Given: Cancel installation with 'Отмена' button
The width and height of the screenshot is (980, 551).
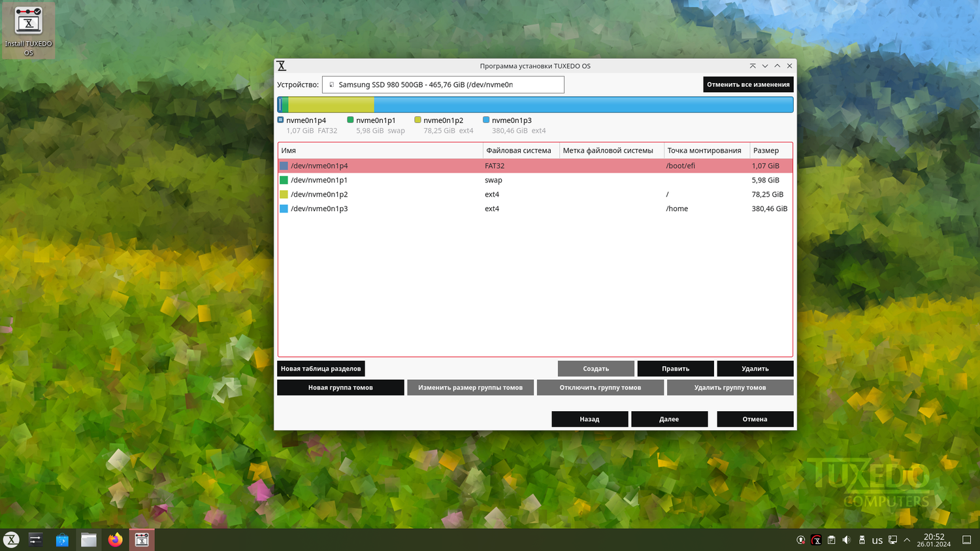Looking at the screenshot, I should tap(755, 419).
